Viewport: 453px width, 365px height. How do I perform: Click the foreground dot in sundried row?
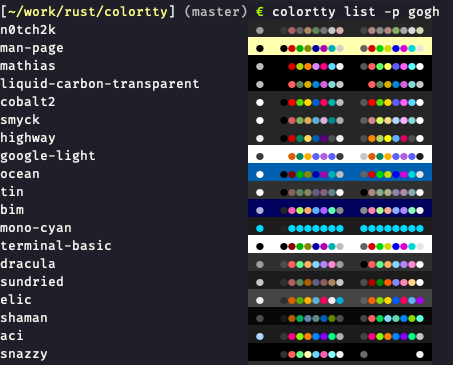pyautogui.click(x=260, y=282)
